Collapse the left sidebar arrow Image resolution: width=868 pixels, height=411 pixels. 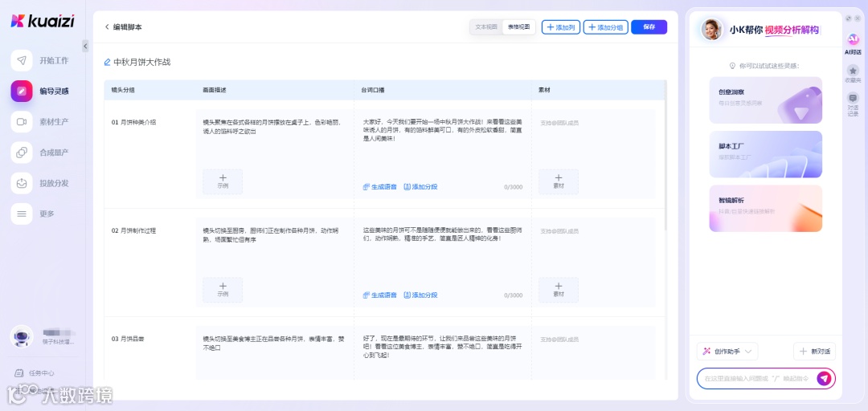[x=85, y=47]
